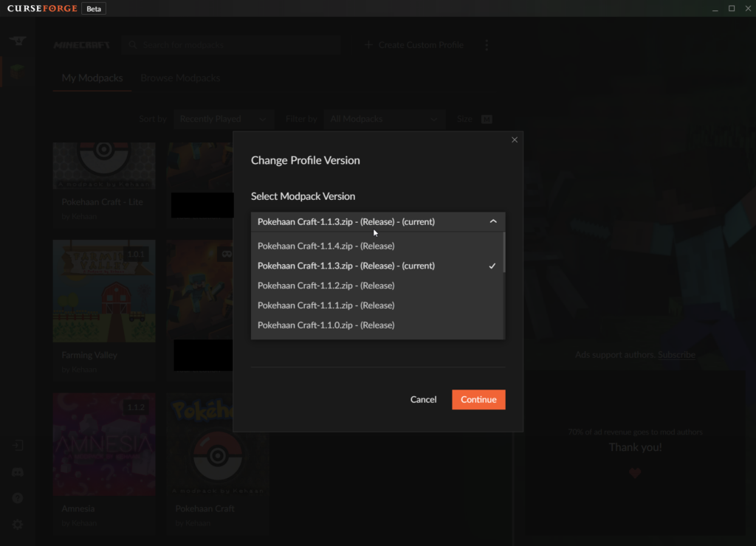Click Create Custom Profile
The width and height of the screenshot is (756, 546).
coord(414,45)
